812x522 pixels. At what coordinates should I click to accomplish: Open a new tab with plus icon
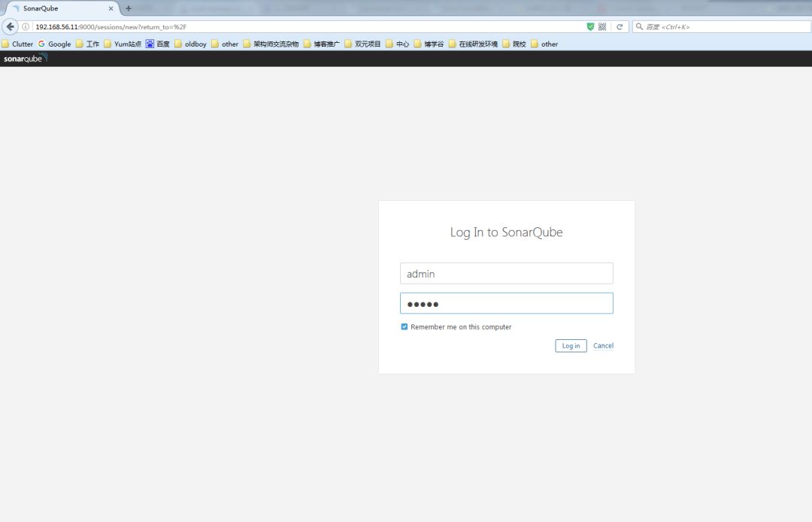(x=129, y=8)
